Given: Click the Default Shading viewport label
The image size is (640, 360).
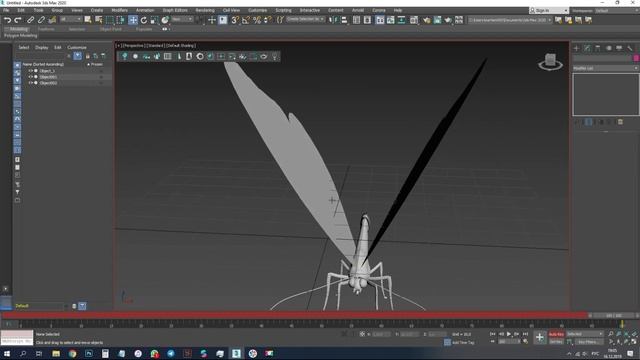Looking at the screenshot, I should [181, 46].
